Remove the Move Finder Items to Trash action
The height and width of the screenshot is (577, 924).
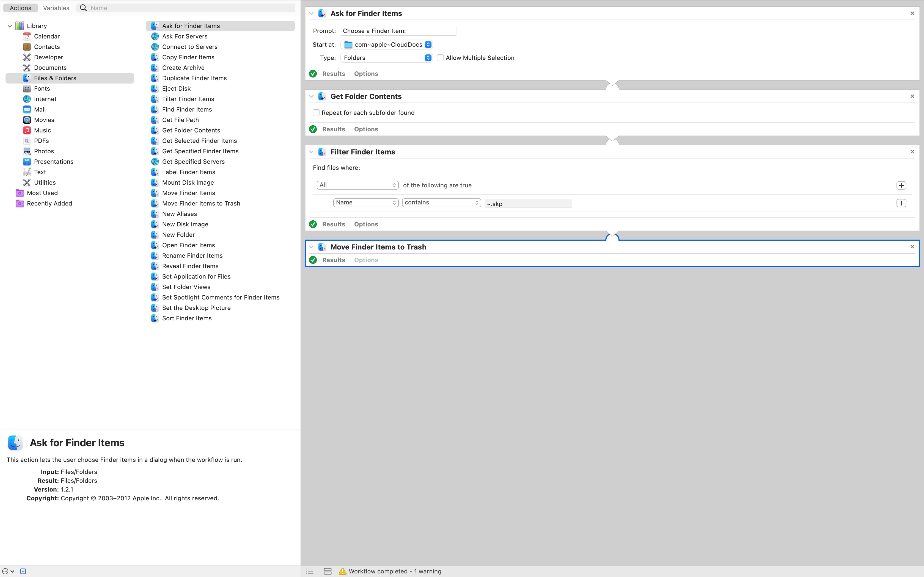(x=912, y=247)
